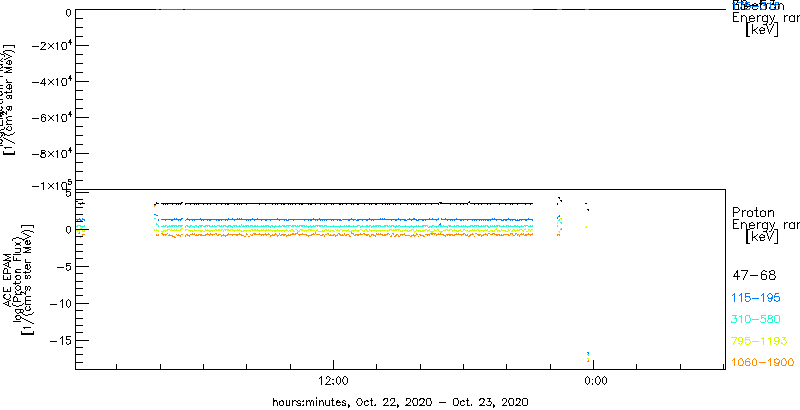Screen dimensions: 800x410
Task: Click the -15 y-axis tick label
Action: [61, 340]
